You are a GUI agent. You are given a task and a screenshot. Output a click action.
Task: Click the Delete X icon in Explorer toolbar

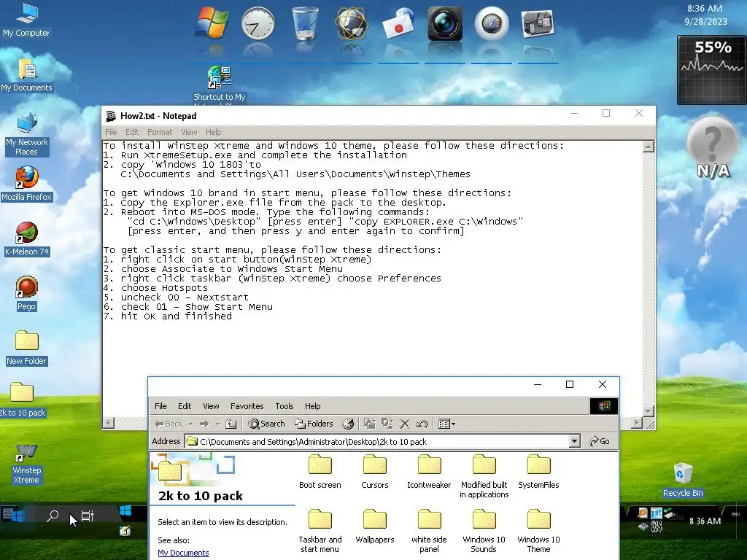[404, 424]
